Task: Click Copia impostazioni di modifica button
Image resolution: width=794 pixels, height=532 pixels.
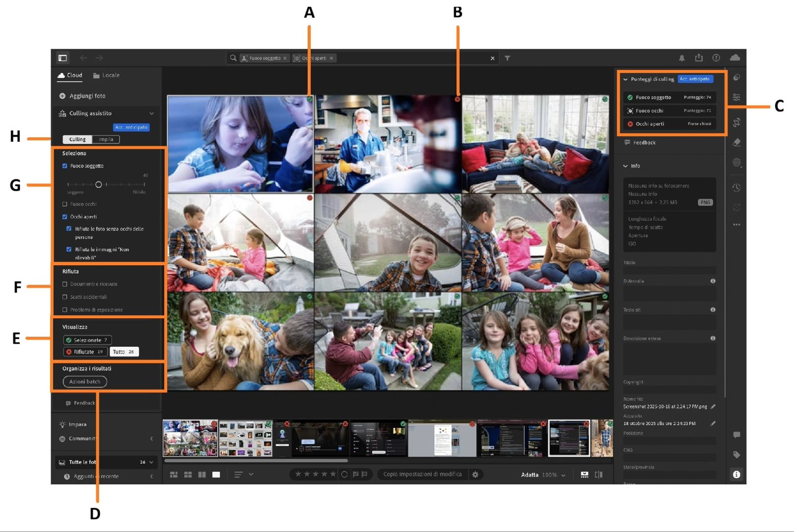Action: pyautogui.click(x=422, y=474)
